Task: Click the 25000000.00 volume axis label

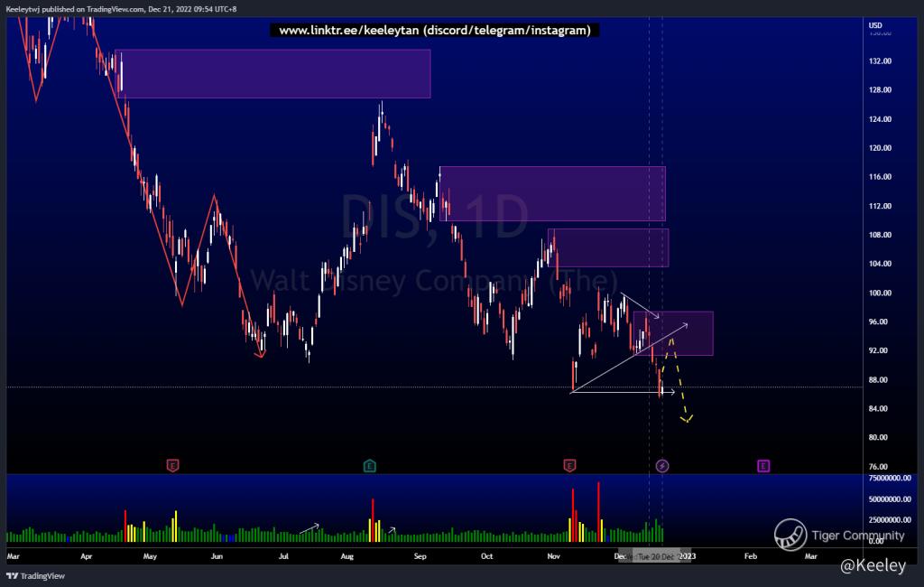Action: click(890, 520)
